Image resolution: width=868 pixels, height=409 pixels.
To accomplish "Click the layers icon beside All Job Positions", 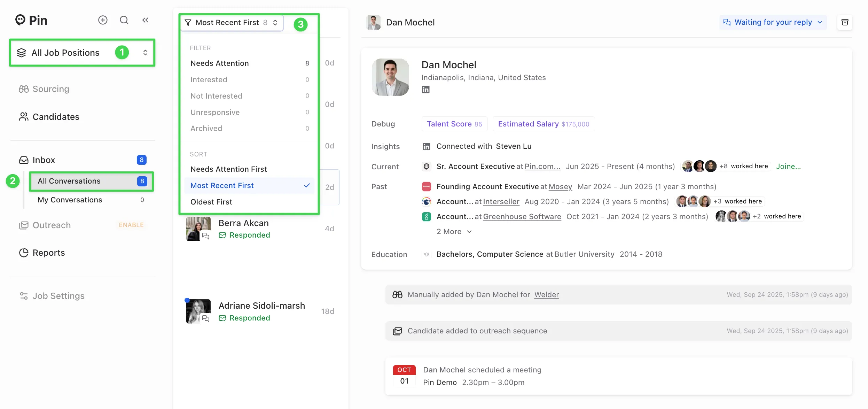I will point(22,53).
